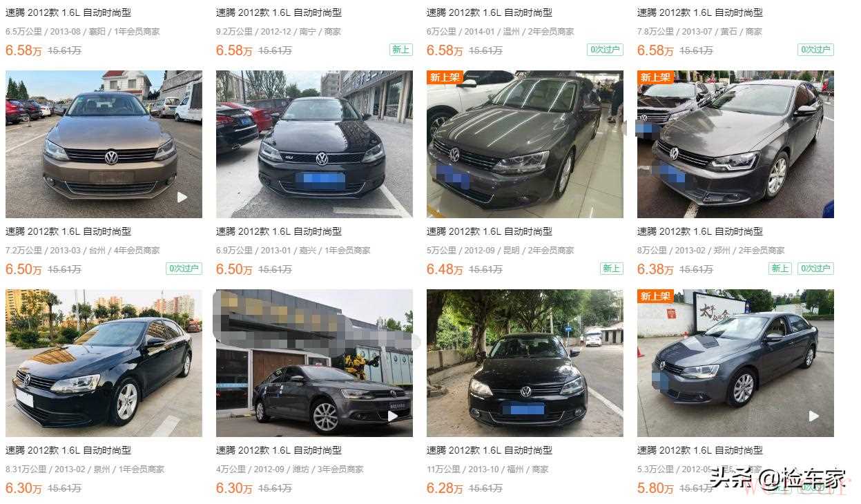Click the 6.48万 price of 昆明 listing

point(445,269)
